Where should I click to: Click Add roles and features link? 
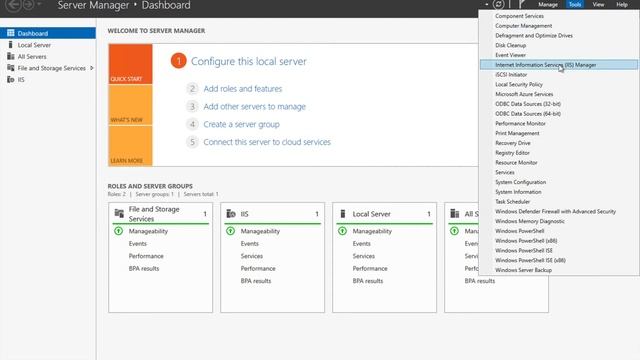click(243, 89)
